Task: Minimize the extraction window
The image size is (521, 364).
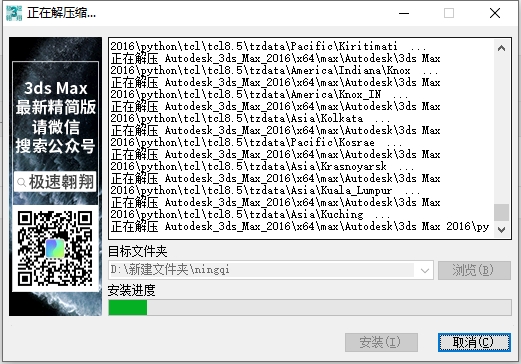Action: pos(404,13)
